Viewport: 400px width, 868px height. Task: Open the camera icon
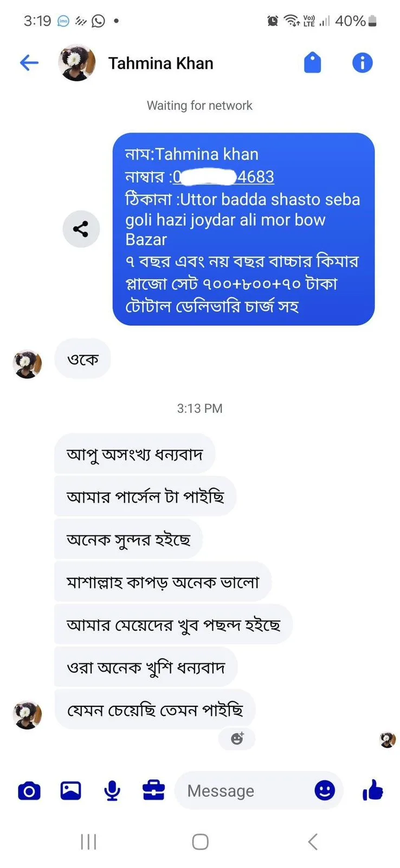[29, 791]
